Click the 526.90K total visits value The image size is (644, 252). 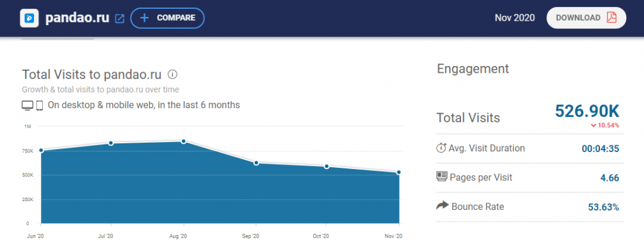(x=587, y=111)
